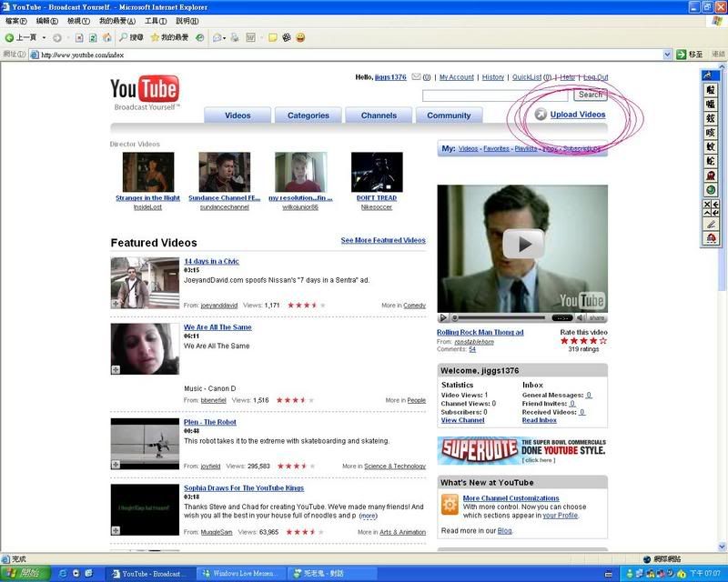Open the Favorites star toolbar button
This screenshot has width=728, height=582.
[169, 37]
